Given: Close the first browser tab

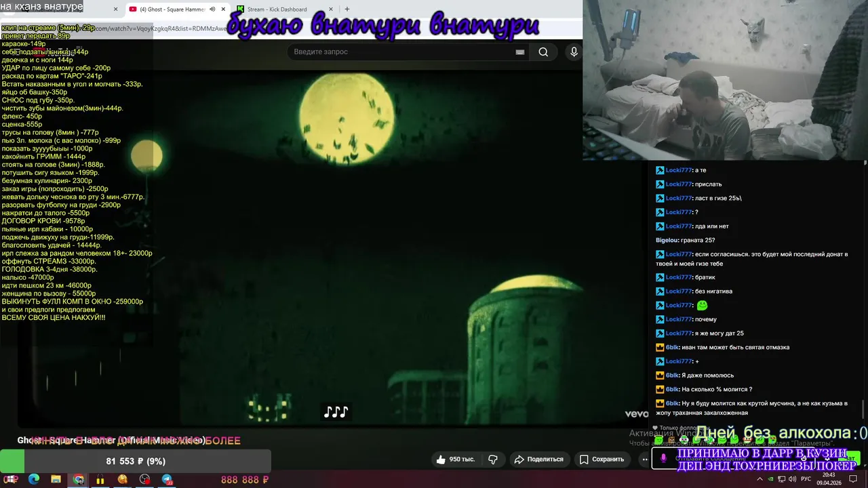Looking at the screenshot, I should point(115,9).
